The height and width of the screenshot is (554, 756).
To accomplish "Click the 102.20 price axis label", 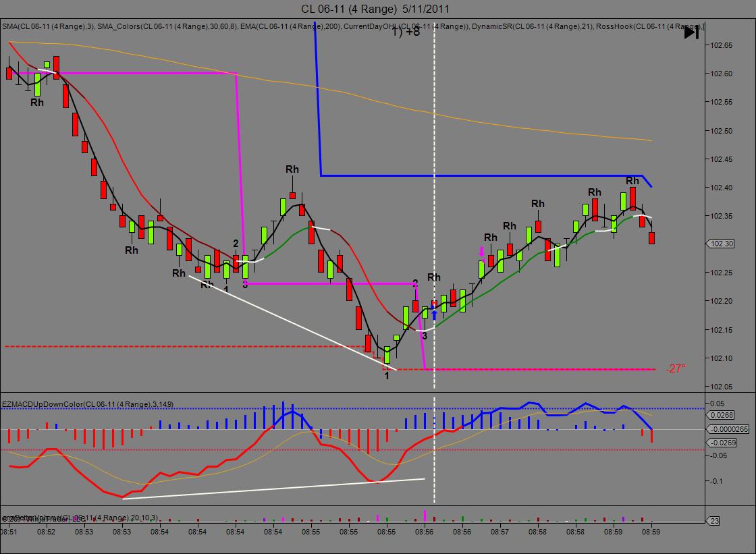I will [722, 301].
